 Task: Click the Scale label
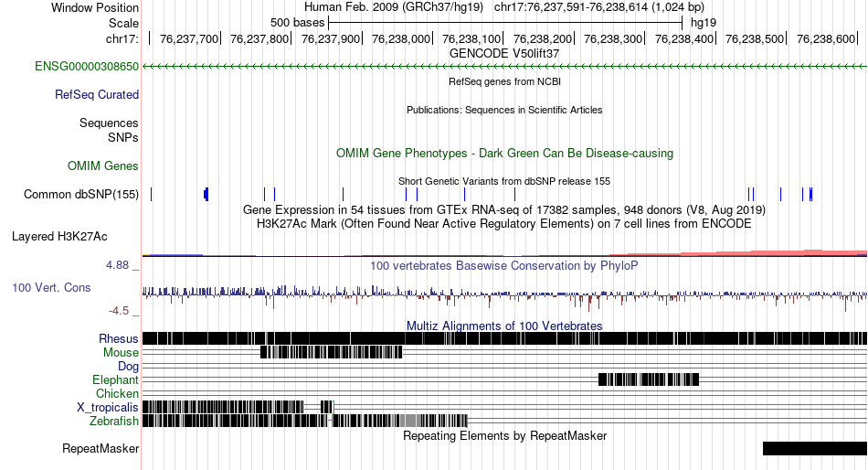[124, 23]
